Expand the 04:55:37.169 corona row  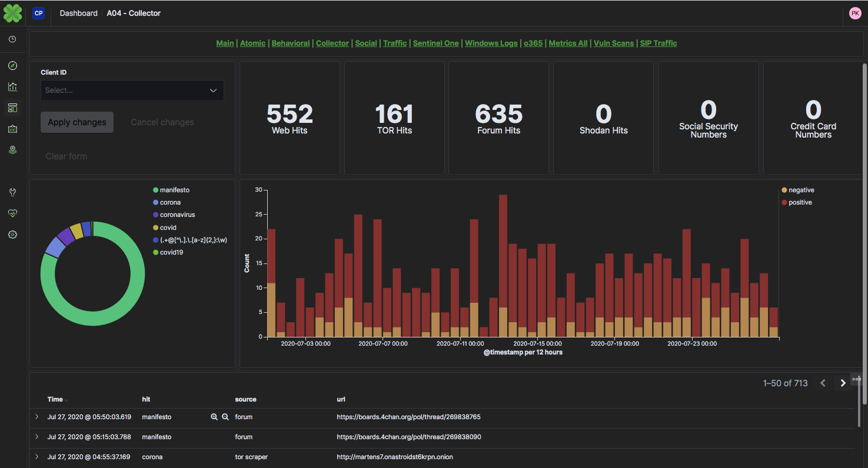pyautogui.click(x=36, y=457)
